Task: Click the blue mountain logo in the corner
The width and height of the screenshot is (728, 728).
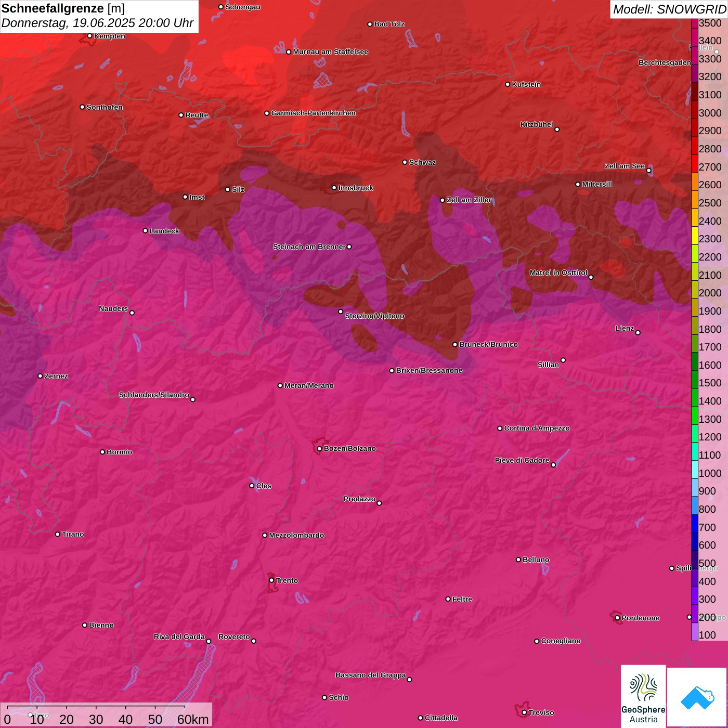Action: coord(697,697)
